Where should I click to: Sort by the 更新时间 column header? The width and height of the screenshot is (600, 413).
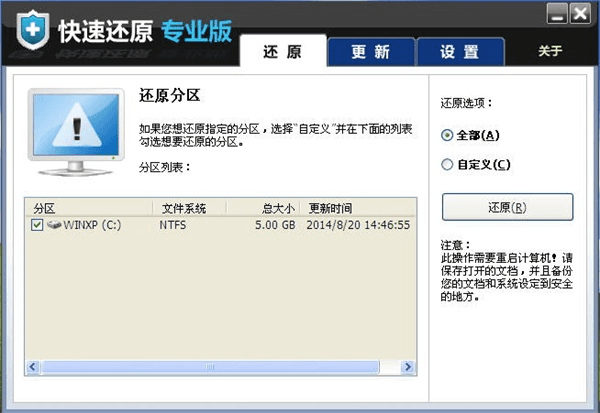358,208
